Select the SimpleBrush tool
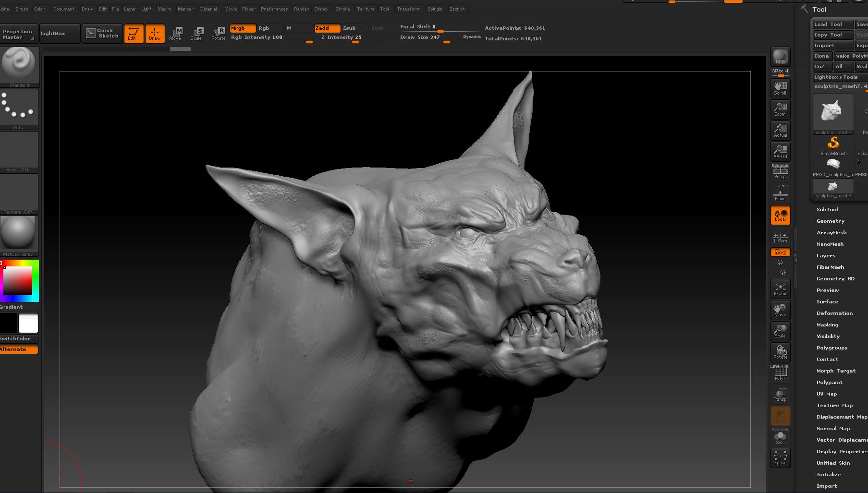 tap(833, 145)
